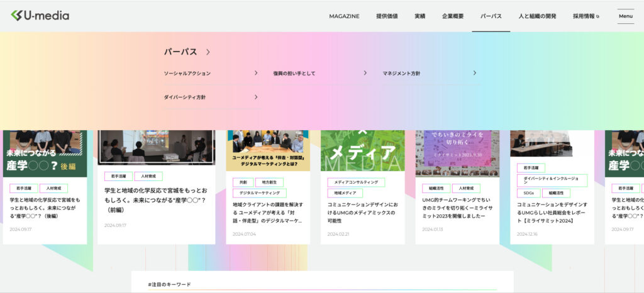Click the date 2024.07.04
This screenshot has width=644, height=293.
(244, 234)
